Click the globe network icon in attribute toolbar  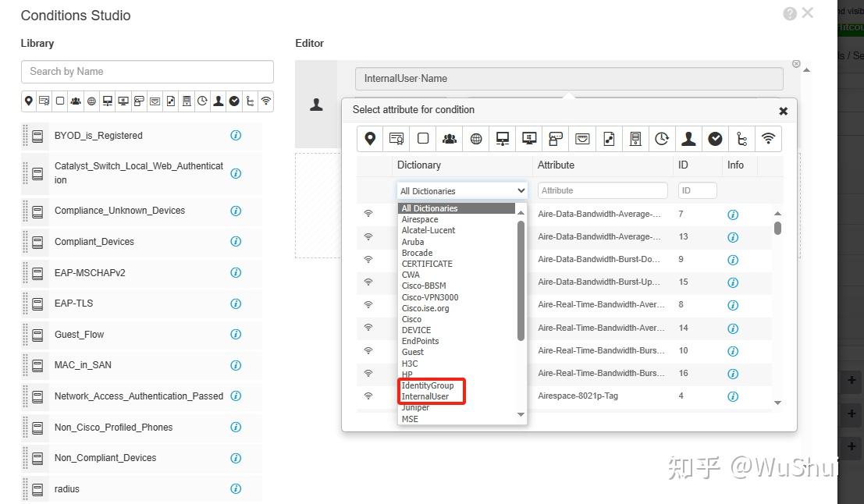(476, 139)
